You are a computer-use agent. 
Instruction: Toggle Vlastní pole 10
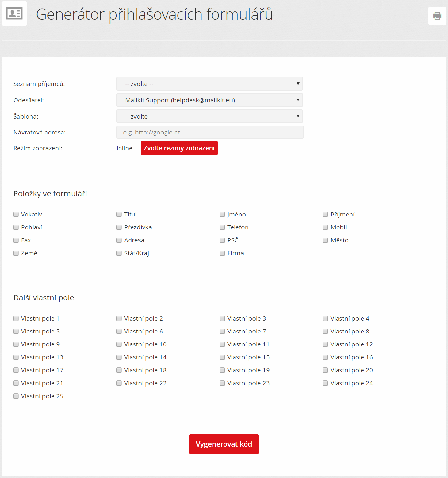pyautogui.click(x=119, y=344)
